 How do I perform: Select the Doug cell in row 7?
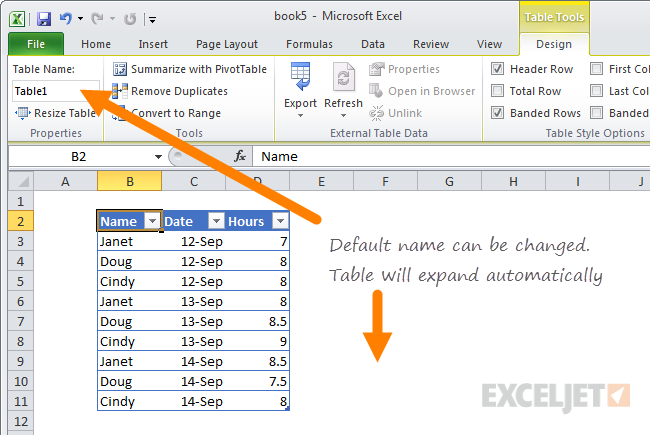[129, 322]
